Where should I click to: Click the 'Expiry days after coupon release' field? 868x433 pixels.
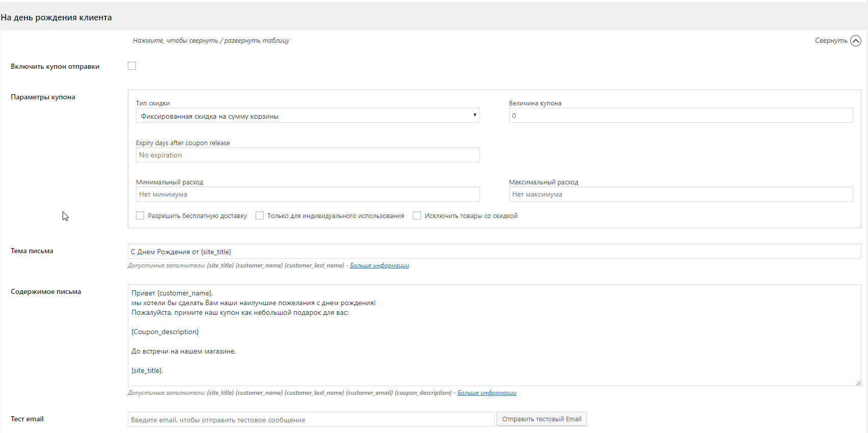click(307, 155)
